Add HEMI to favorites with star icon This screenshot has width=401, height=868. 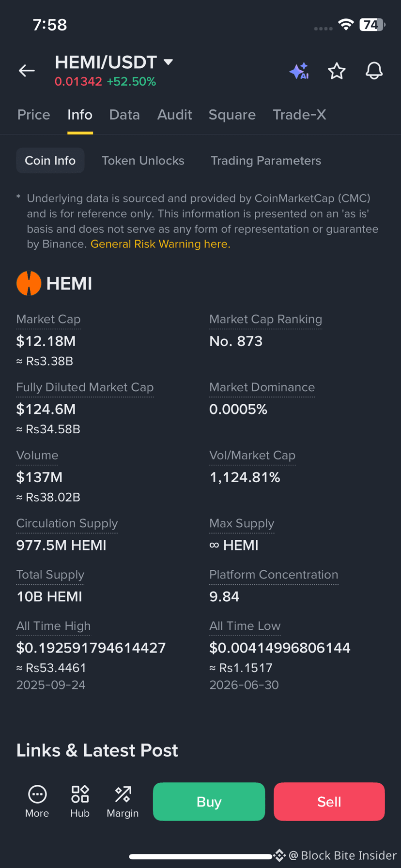[337, 71]
